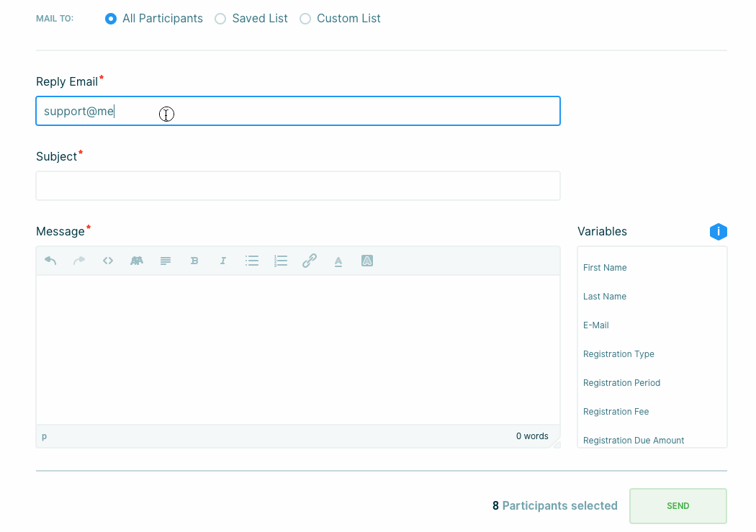Choose the Saved List mail option
Image resolution: width=756 pixels, height=532 pixels.
220,19
